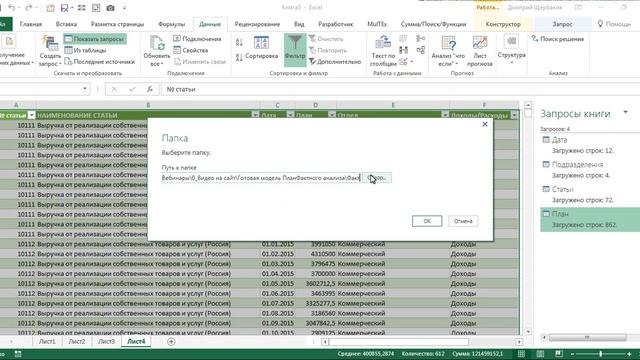Image resolution: width=640 pixels, height=360 pixels.
Task: Toggle the Фильтр funnel button
Action: (295, 50)
